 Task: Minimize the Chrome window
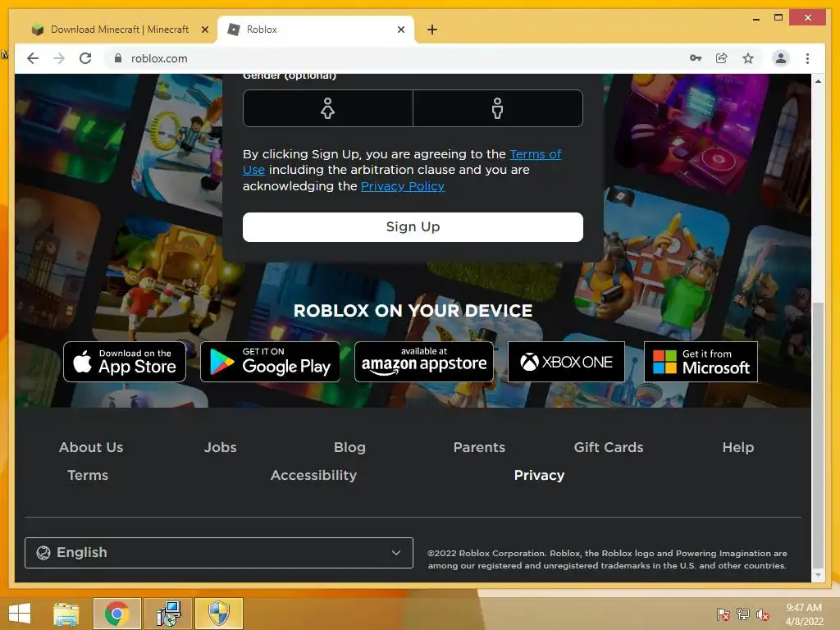coord(756,18)
